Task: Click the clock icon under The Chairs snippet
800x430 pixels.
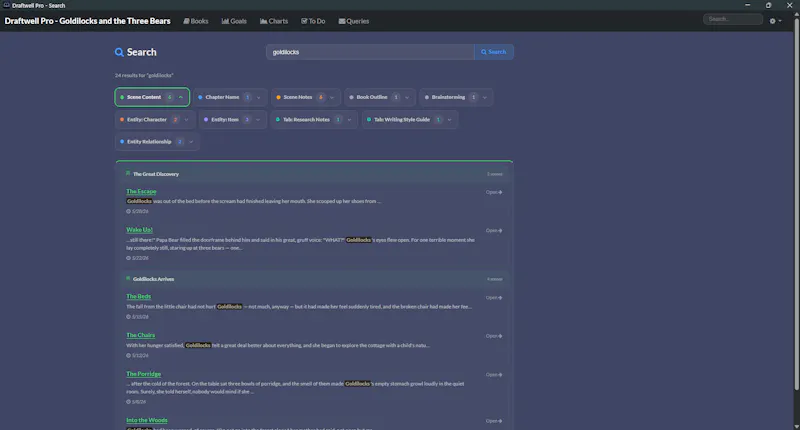Action: point(128,356)
